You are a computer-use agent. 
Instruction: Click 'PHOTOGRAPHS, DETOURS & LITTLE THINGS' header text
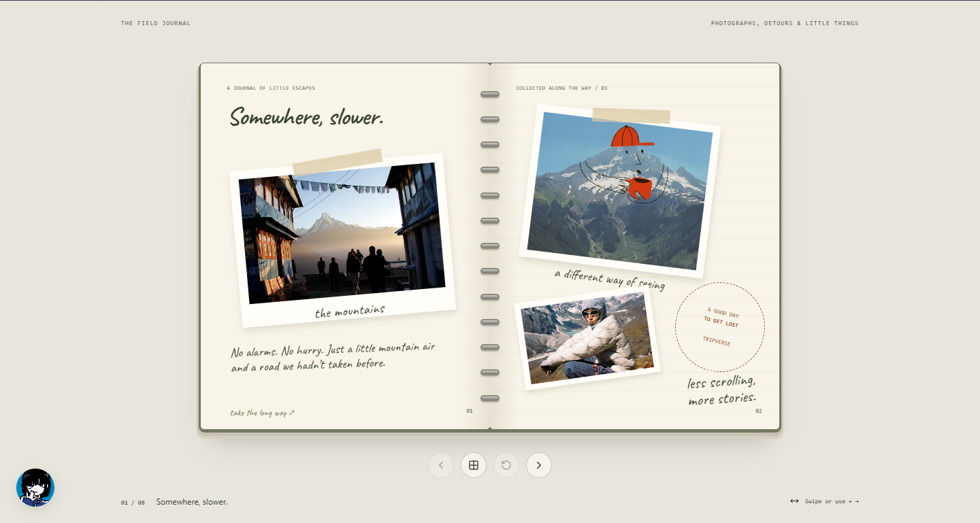click(785, 23)
